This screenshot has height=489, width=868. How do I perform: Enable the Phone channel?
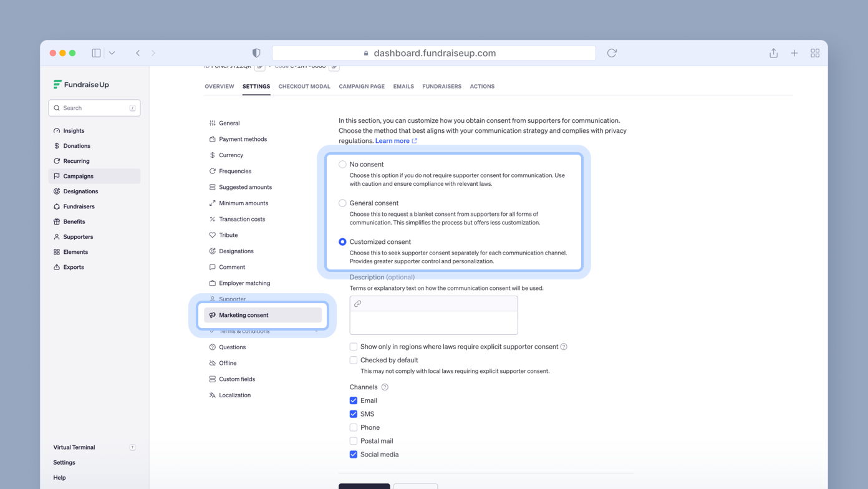(x=354, y=427)
